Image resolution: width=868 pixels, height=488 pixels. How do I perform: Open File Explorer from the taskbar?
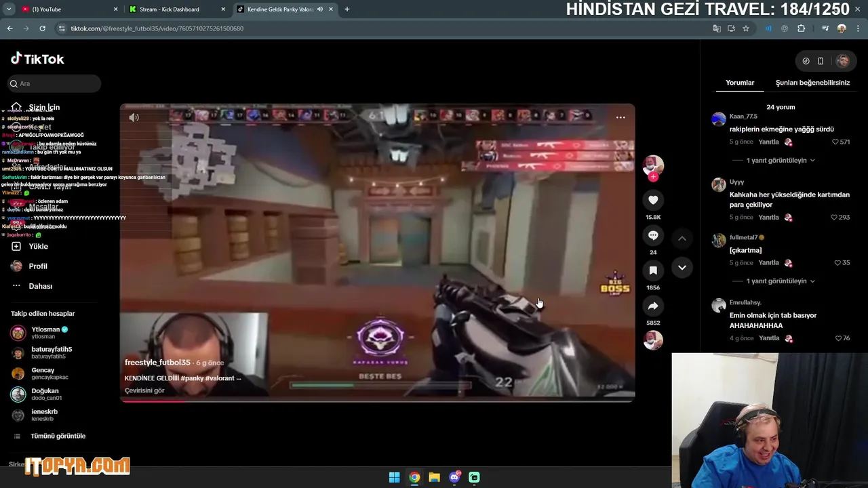[x=434, y=477]
